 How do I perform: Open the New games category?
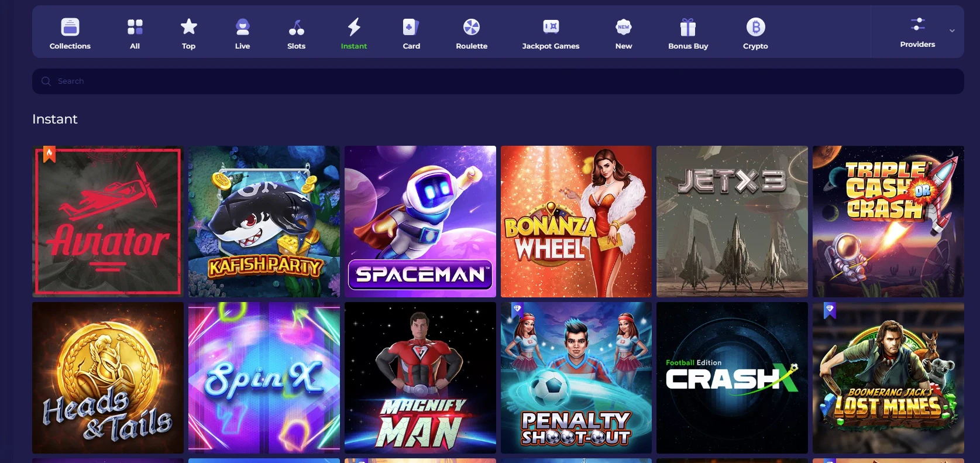point(624,33)
